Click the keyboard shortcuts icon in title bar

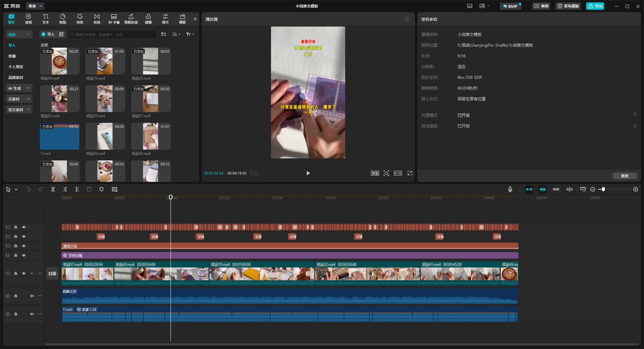[x=470, y=6]
